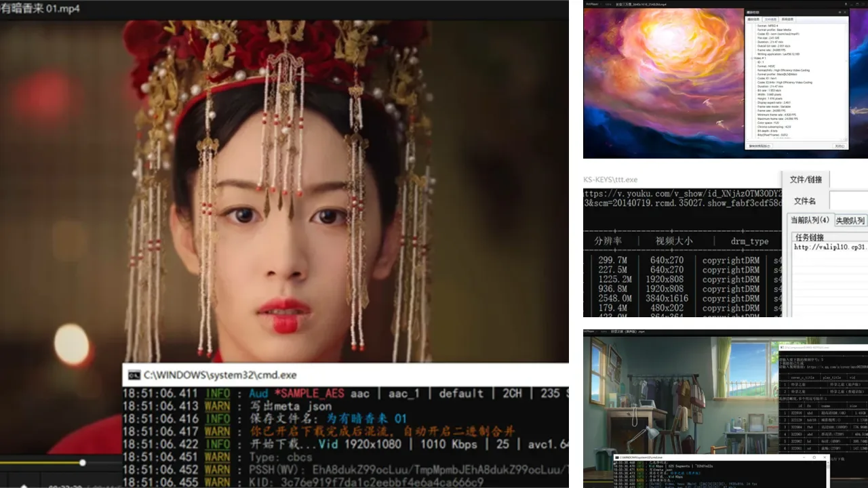Viewport: 868px width, 488px height.
Task: Click the KS-KEYS console window icon in the bottom-right screenshot
Action: point(782,348)
